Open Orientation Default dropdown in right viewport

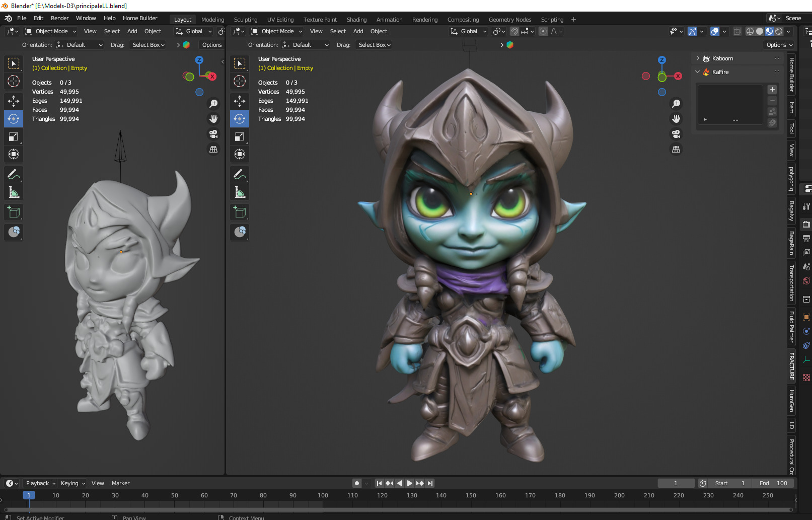[x=306, y=45]
